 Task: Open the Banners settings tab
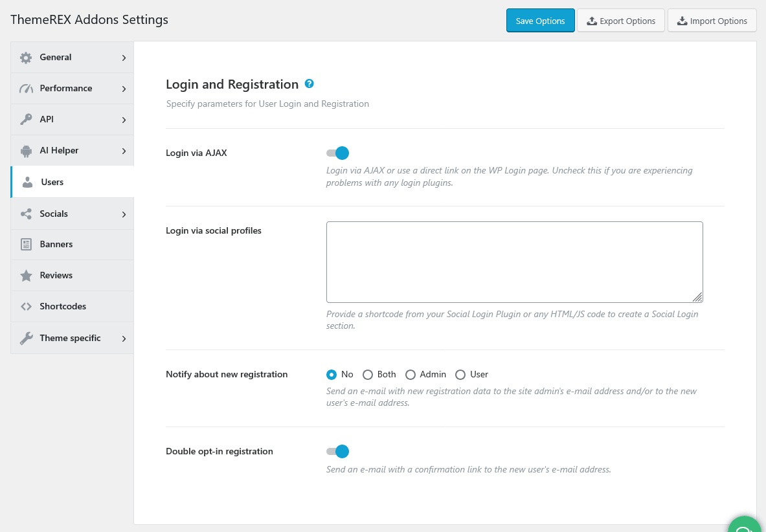tap(73, 245)
